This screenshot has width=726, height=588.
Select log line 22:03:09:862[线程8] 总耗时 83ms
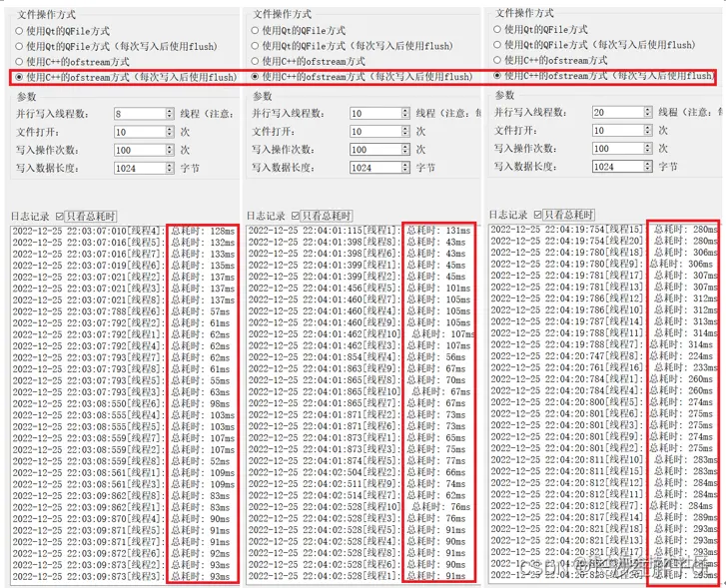[121, 496]
